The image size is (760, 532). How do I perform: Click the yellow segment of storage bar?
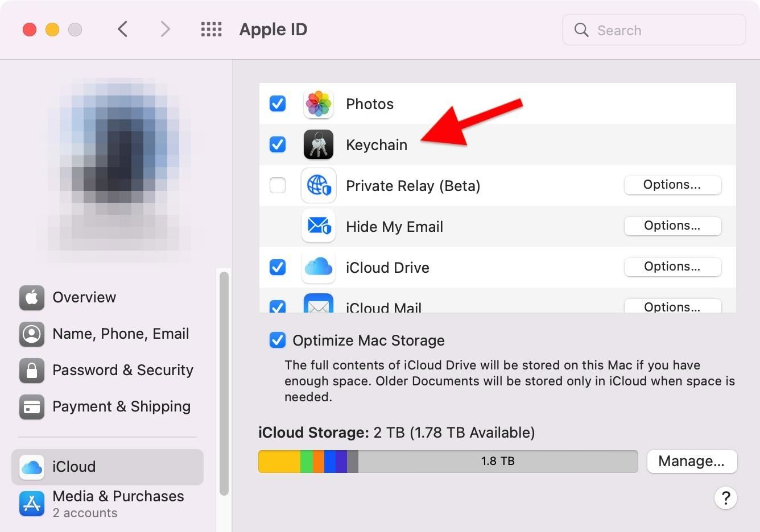click(x=279, y=461)
